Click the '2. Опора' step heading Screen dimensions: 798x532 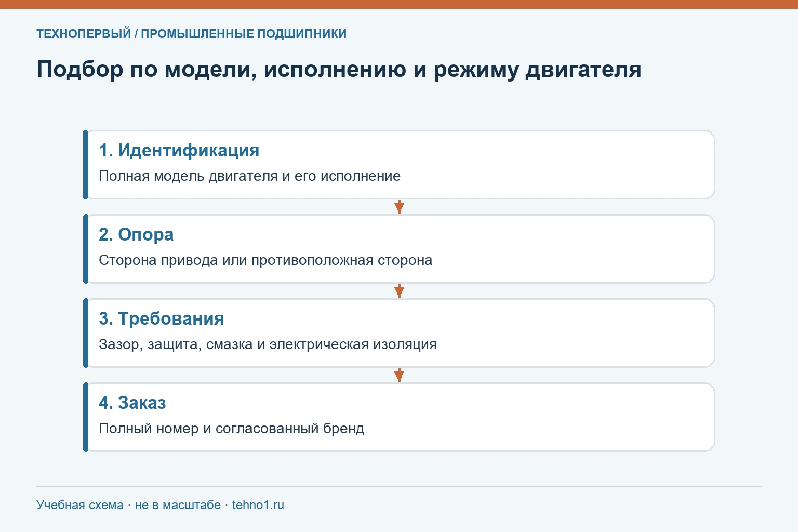coord(136,234)
